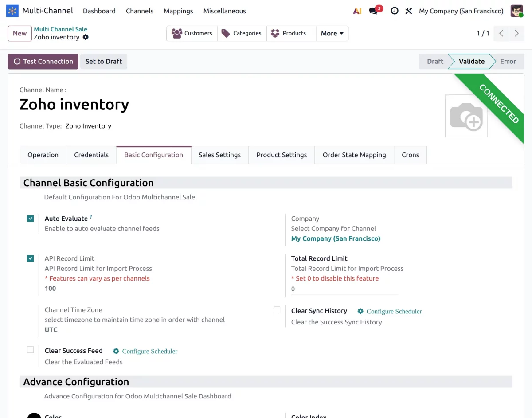532x418 pixels.
Task: Open the Multi-Channel app home icon
Action: (12, 11)
